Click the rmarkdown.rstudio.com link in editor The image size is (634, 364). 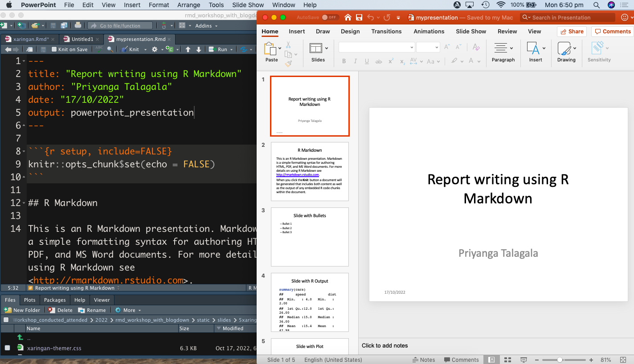pyautogui.click(x=108, y=280)
